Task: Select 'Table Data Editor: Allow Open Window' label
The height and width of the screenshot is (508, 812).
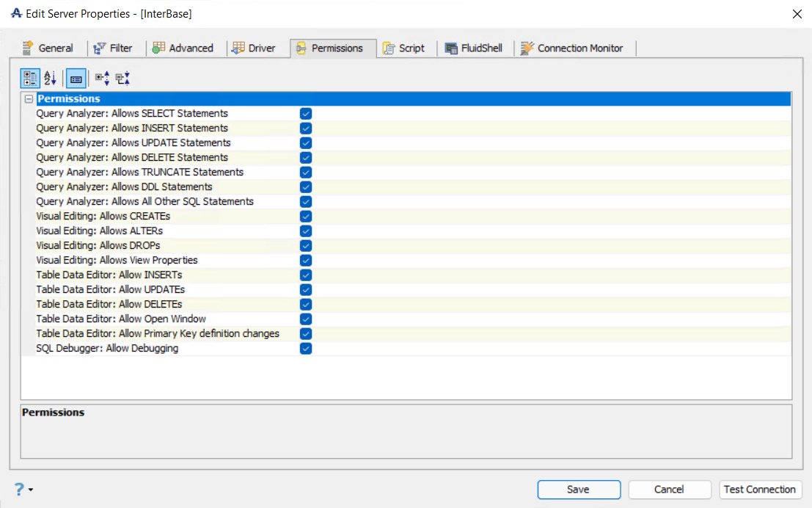Action: (121, 319)
